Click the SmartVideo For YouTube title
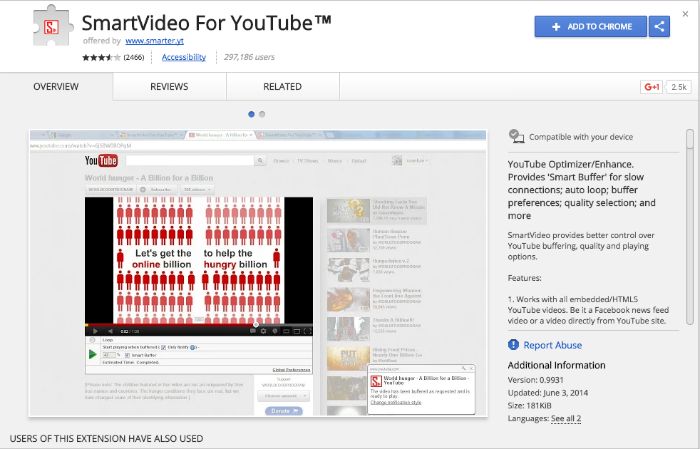 click(206, 23)
